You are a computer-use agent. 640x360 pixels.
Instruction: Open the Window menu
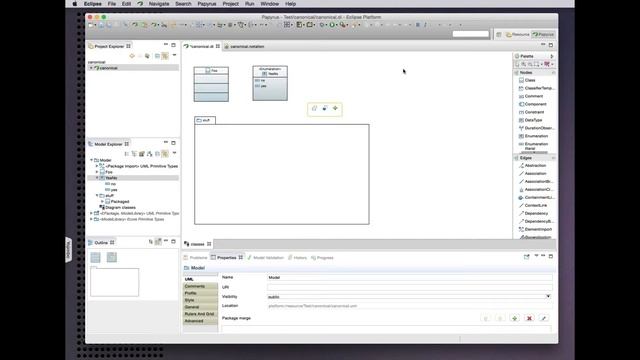pos(269,4)
